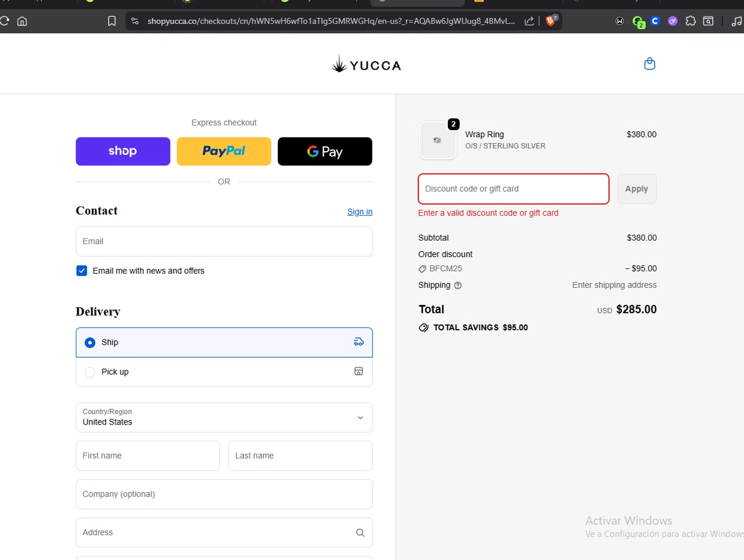
Task: Apply the discount code button
Action: [x=637, y=188]
